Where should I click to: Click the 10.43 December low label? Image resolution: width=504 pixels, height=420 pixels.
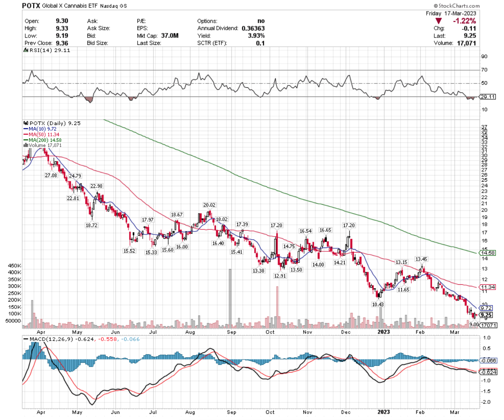378,304
